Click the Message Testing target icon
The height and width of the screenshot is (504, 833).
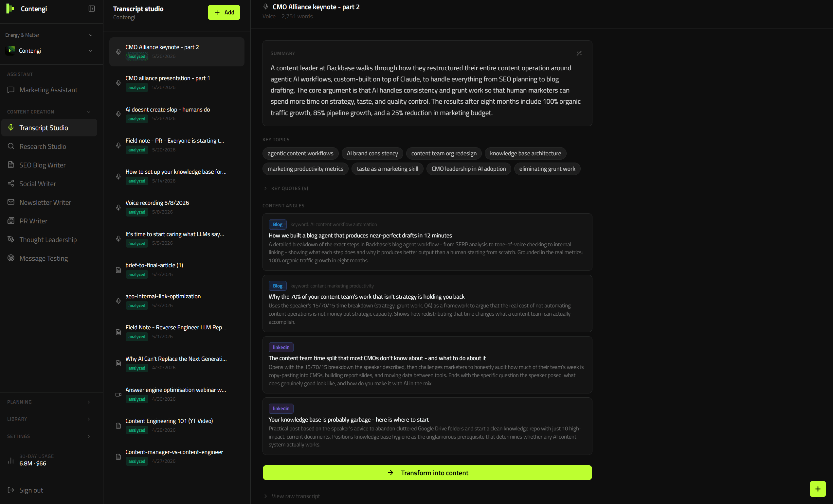coord(11,258)
